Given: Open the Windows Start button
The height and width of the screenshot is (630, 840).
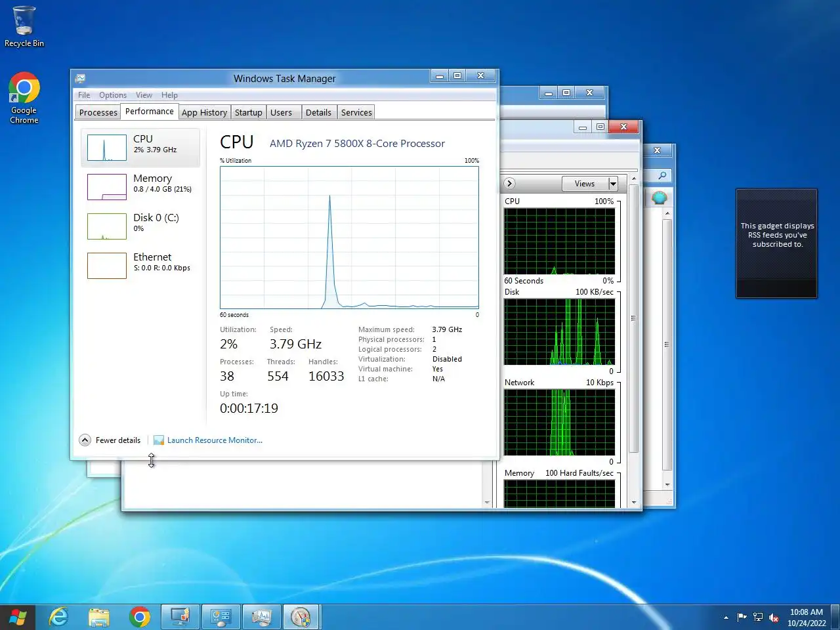Looking at the screenshot, I should click(x=18, y=617).
